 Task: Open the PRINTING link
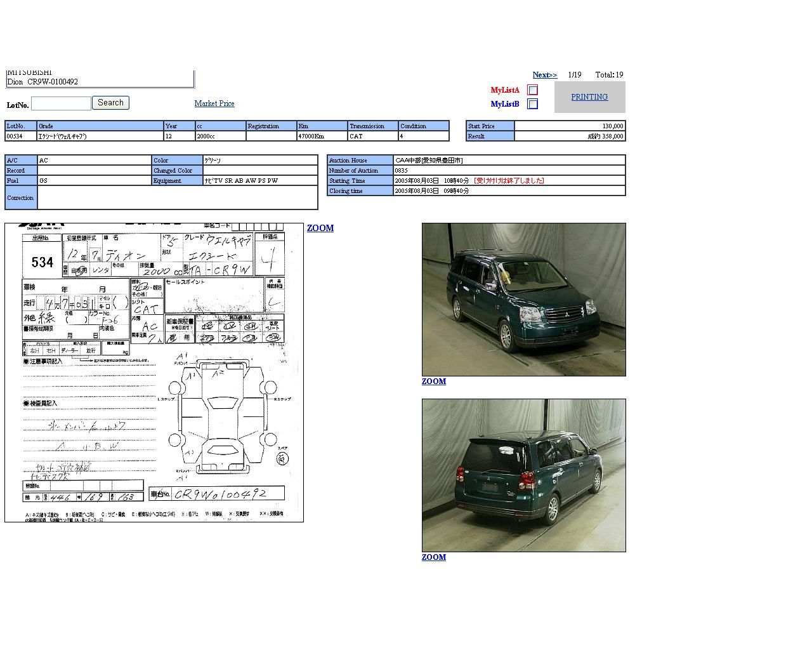pyautogui.click(x=589, y=97)
